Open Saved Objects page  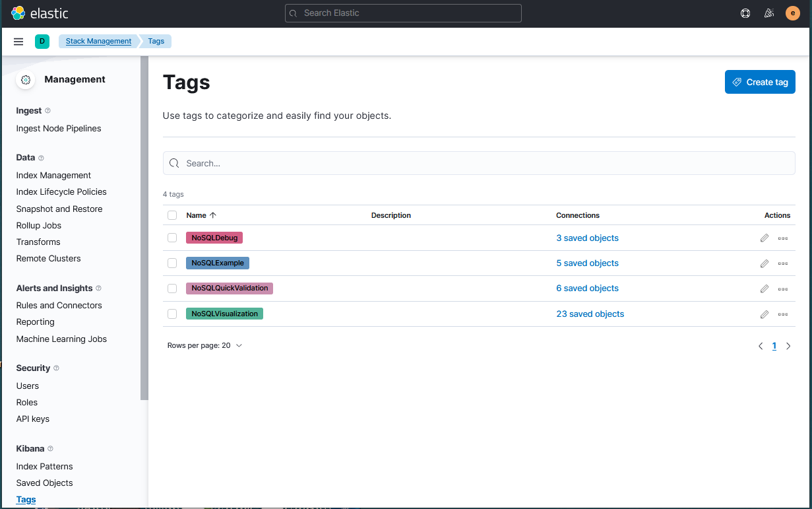[45, 483]
